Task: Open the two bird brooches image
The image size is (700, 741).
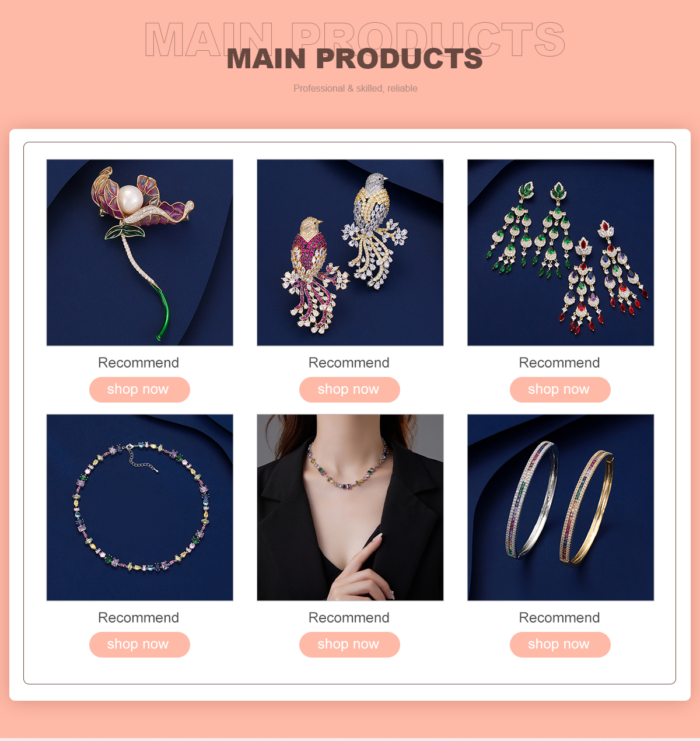Action: point(350,253)
